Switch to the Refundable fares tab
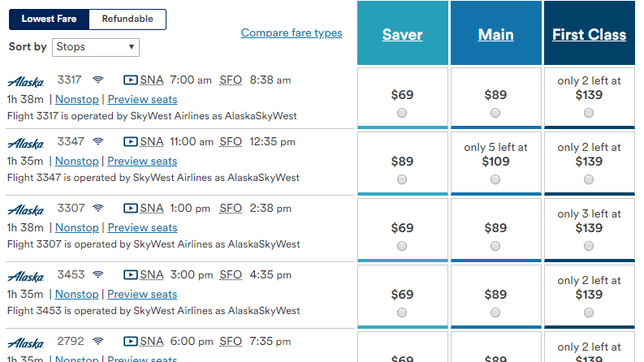This screenshot has width=644, height=362. tap(128, 19)
